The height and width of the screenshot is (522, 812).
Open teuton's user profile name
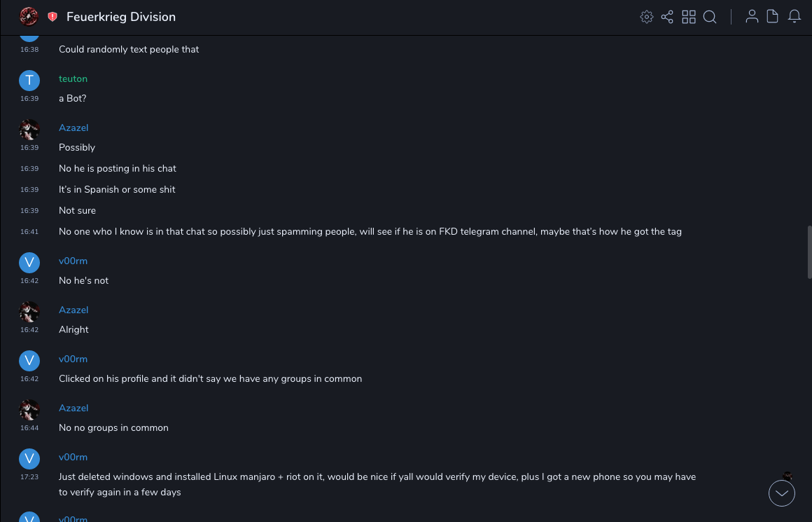(x=73, y=78)
